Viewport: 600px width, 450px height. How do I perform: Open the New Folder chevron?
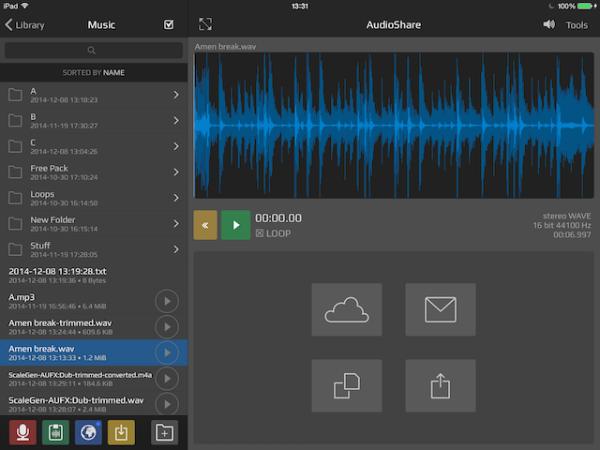coord(176,223)
